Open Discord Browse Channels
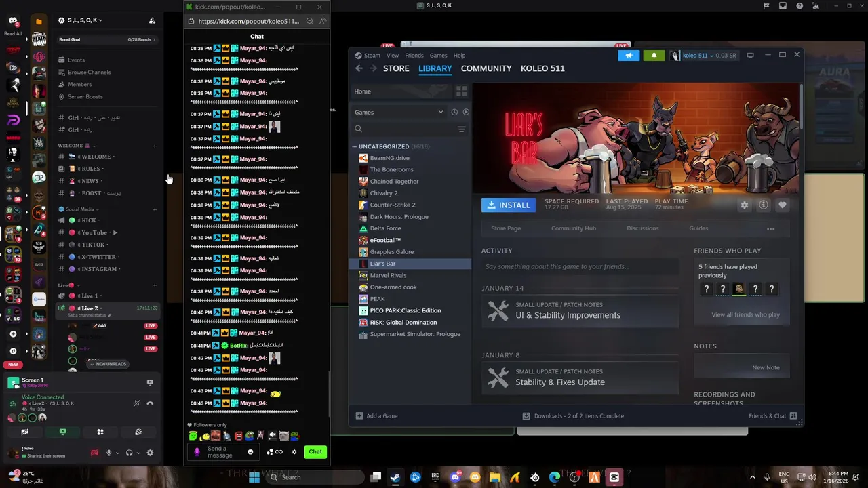The image size is (868, 488). pos(89,73)
